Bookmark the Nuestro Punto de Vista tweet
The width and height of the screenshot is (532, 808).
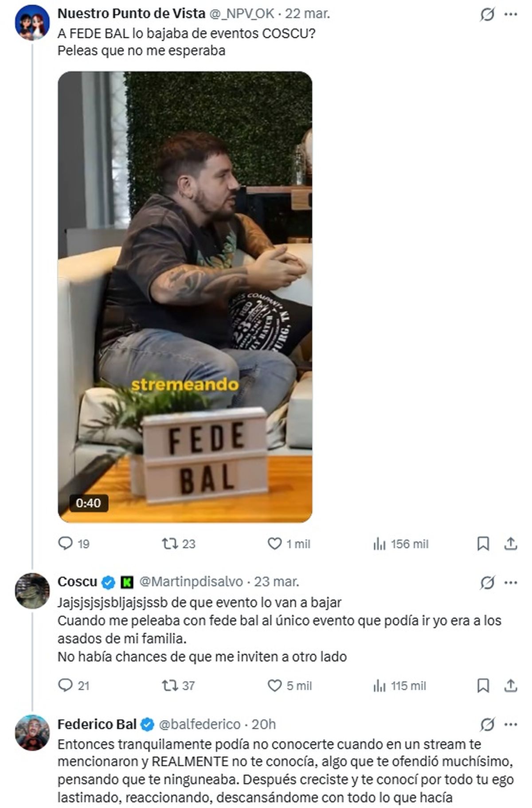[x=483, y=543]
